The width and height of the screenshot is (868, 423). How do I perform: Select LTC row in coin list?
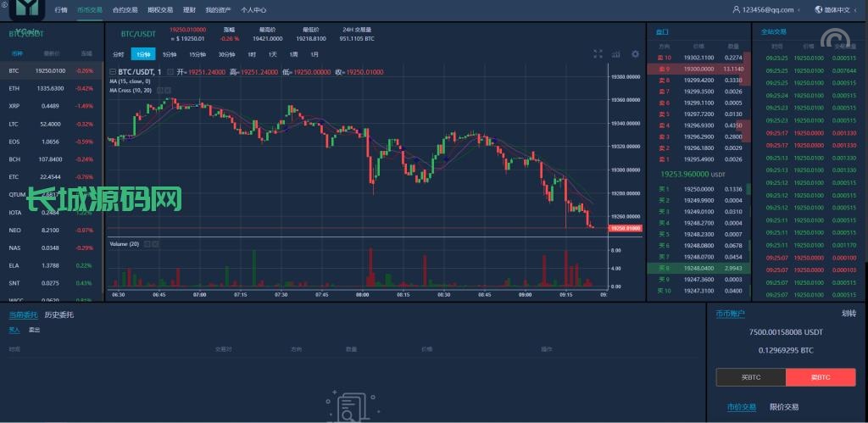pos(52,124)
